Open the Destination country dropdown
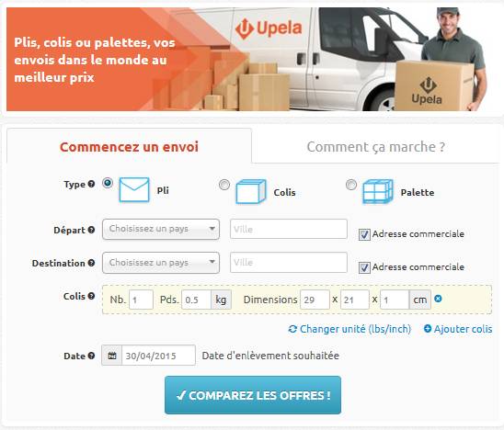The image size is (504, 430). click(x=161, y=263)
